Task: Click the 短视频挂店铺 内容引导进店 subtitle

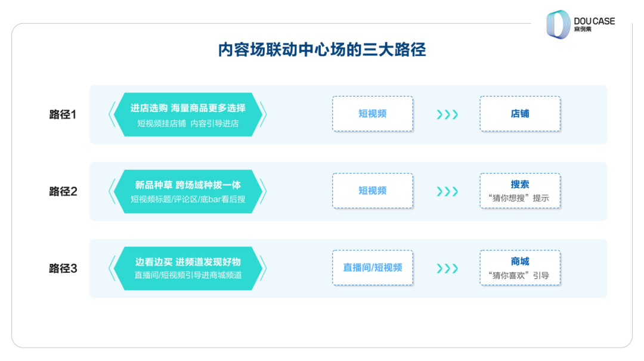Action: click(188, 123)
